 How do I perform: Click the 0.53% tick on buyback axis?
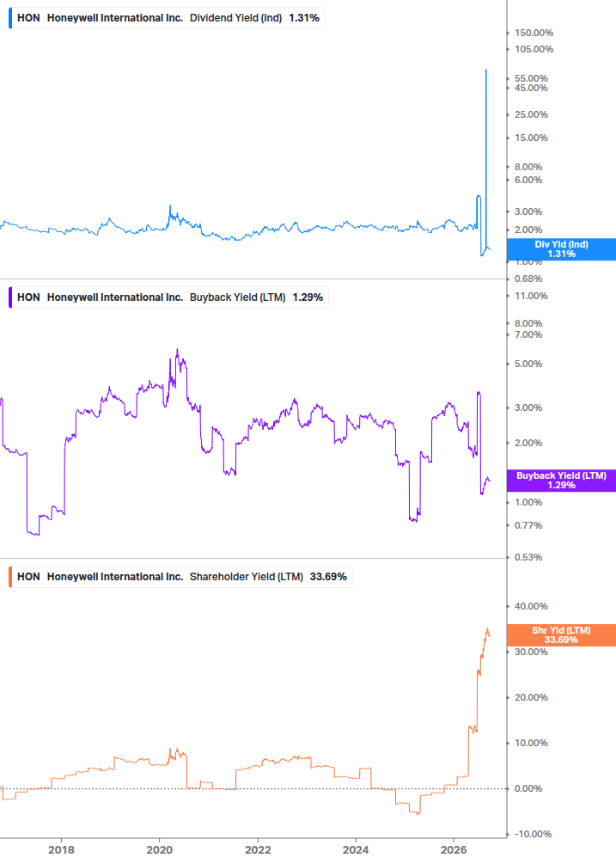(528, 557)
